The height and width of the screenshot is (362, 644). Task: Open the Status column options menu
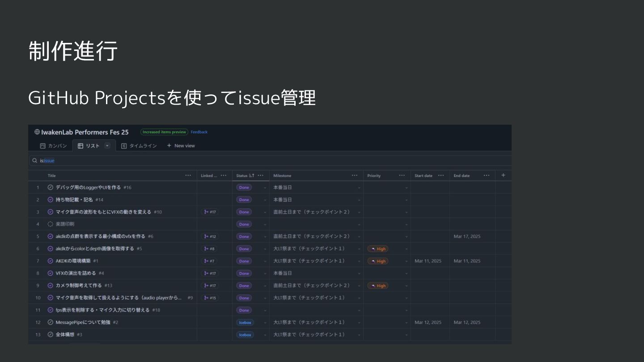[x=261, y=176]
